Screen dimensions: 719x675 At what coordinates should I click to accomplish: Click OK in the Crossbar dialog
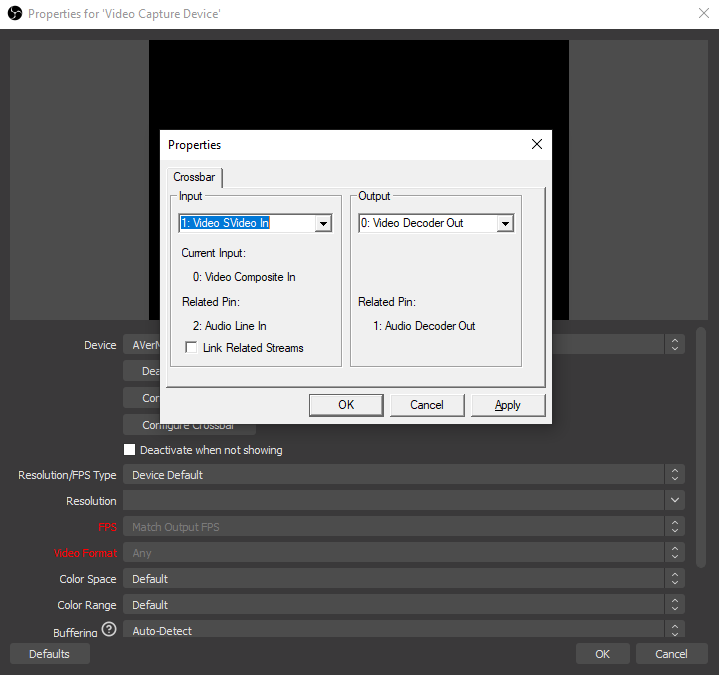(346, 405)
